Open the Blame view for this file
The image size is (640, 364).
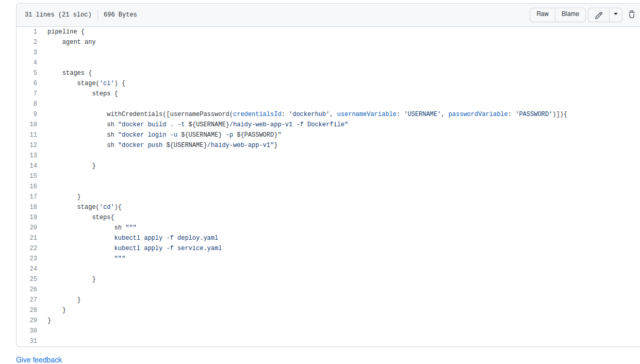[x=570, y=14]
